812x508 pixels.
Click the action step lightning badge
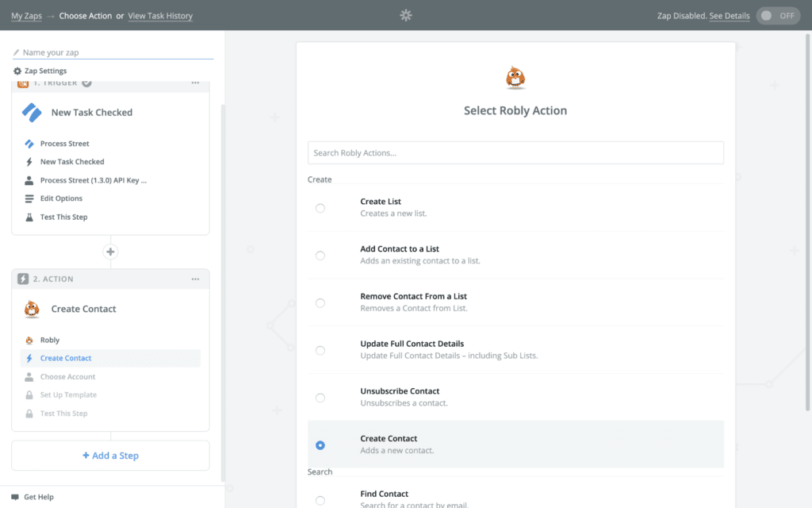pyautogui.click(x=23, y=279)
